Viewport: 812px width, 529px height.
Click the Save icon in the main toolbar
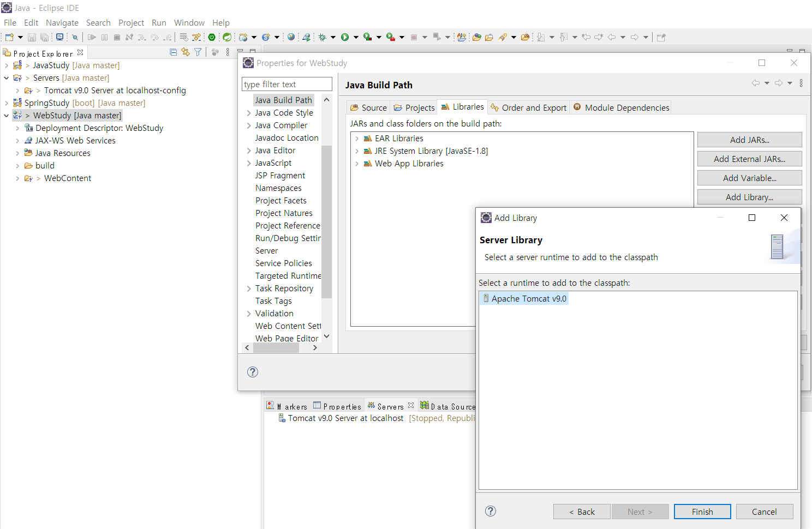pyautogui.click(x=32, y=37)
